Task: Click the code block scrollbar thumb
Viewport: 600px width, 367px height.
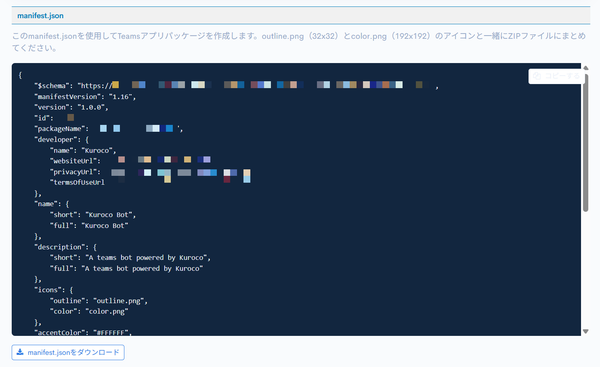Action: pos(585,142)
